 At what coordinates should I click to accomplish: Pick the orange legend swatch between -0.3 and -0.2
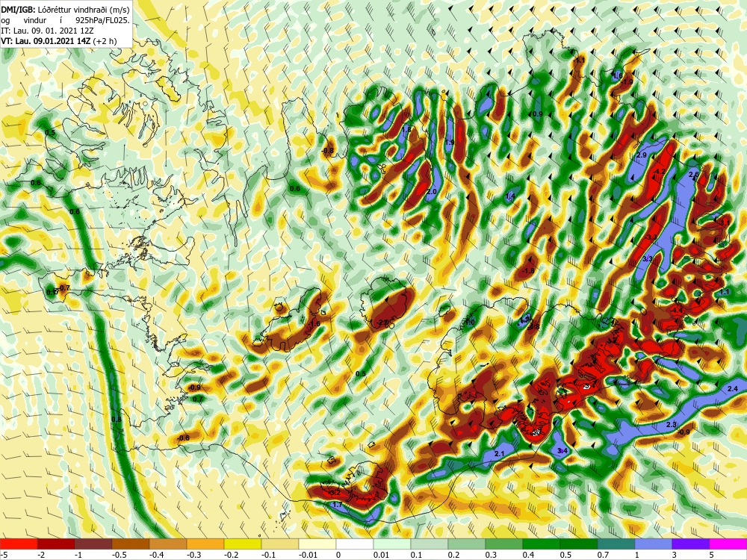click(205, 544)
